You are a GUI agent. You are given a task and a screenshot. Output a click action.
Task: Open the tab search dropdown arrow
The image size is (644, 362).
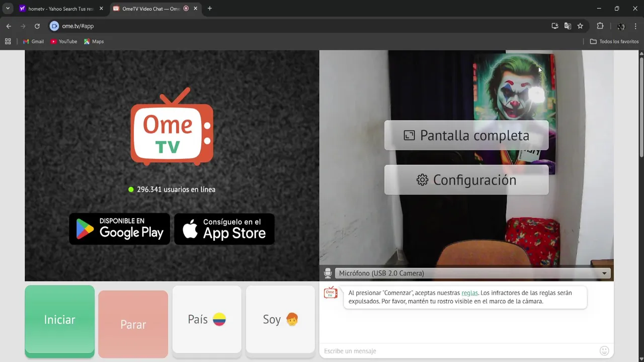pos(8,9)
